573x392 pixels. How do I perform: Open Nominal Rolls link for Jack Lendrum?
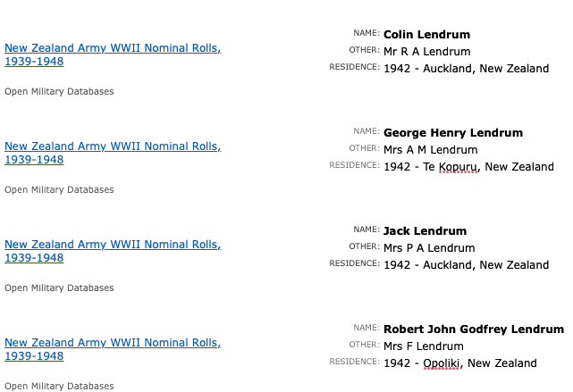112,245
